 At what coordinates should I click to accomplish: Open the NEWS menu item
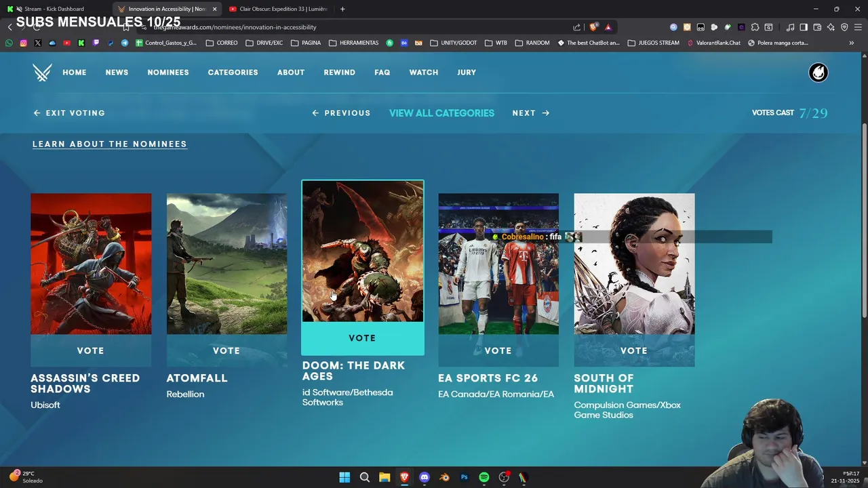[x=117, y=73]
